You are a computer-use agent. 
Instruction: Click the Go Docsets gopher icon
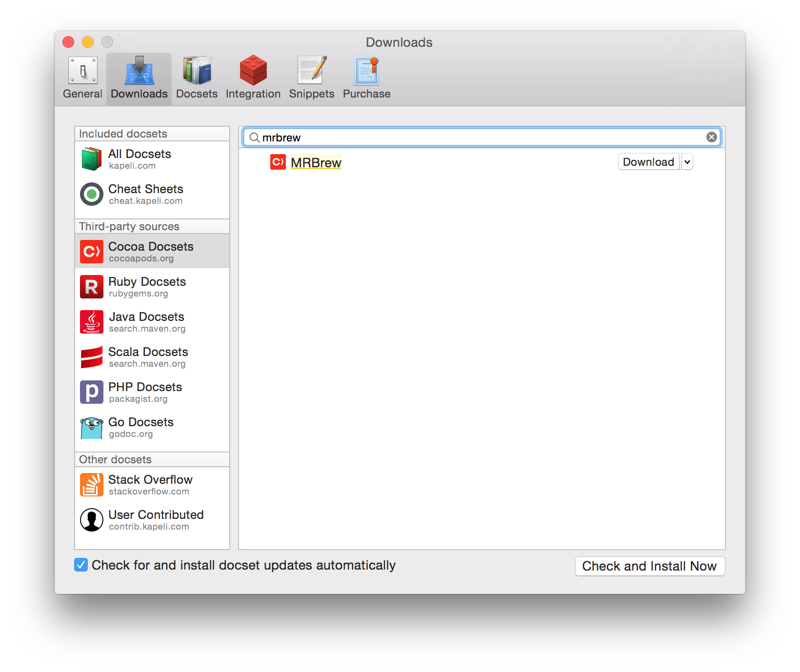pos(92,428)
